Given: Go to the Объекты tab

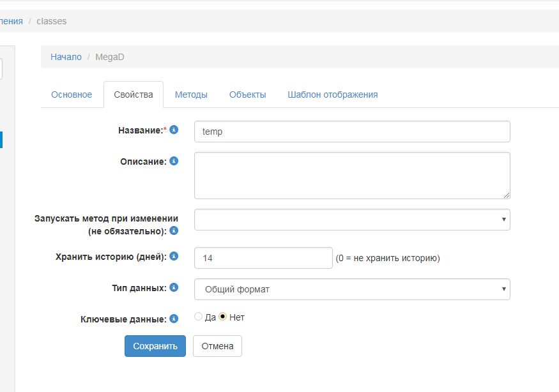Looking at the screenshot, I should (x=247, y=94).
